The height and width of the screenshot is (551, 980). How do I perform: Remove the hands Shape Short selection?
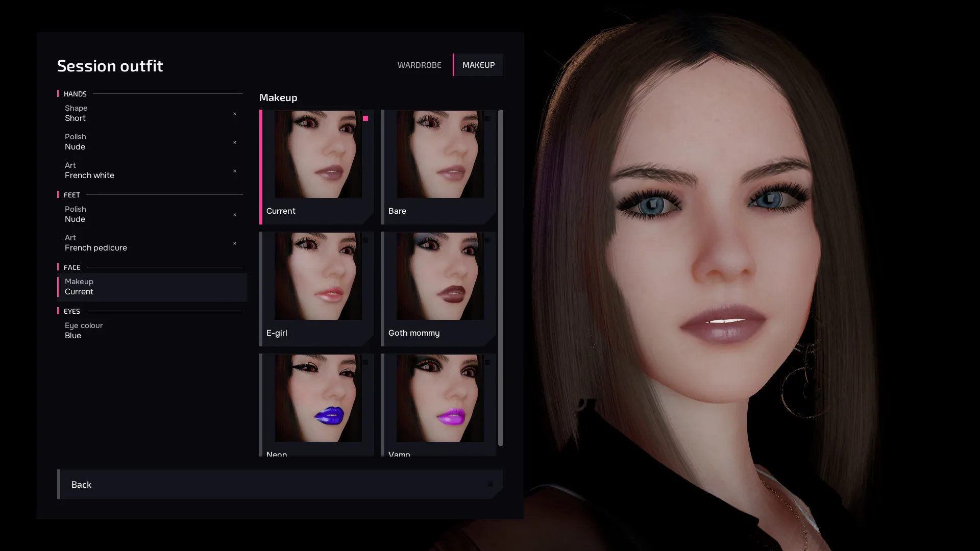click(235, 114)
